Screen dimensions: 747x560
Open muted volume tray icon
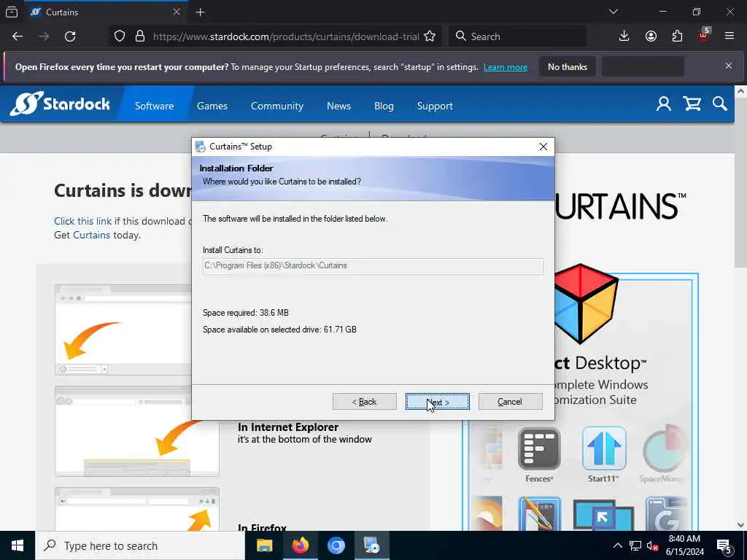(x=652, y=545)
